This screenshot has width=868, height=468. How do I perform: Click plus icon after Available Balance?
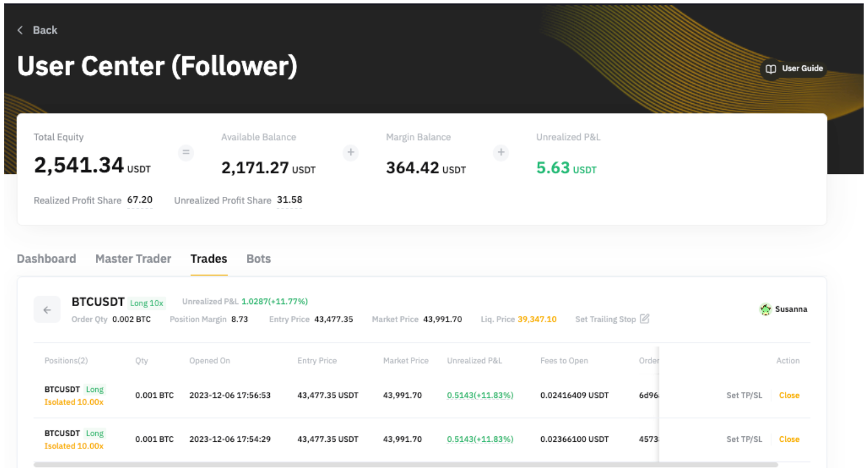351,153
